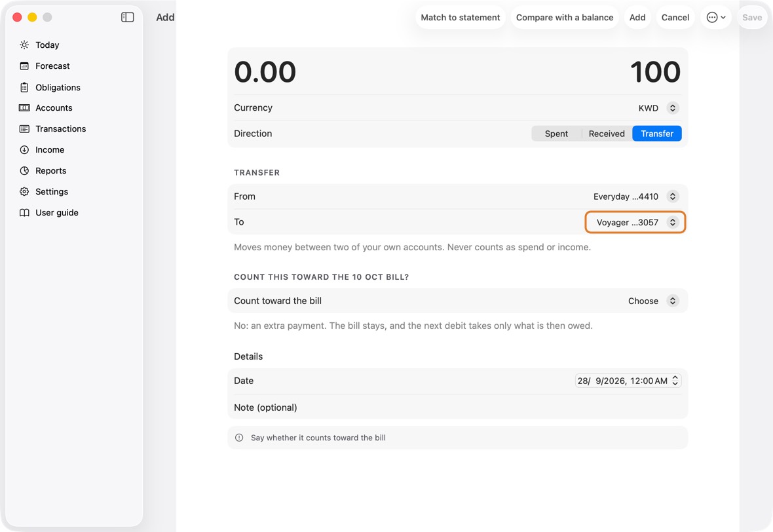Open the Count toward the bill chooser
The image size is (773, 532).
(652, 301)
